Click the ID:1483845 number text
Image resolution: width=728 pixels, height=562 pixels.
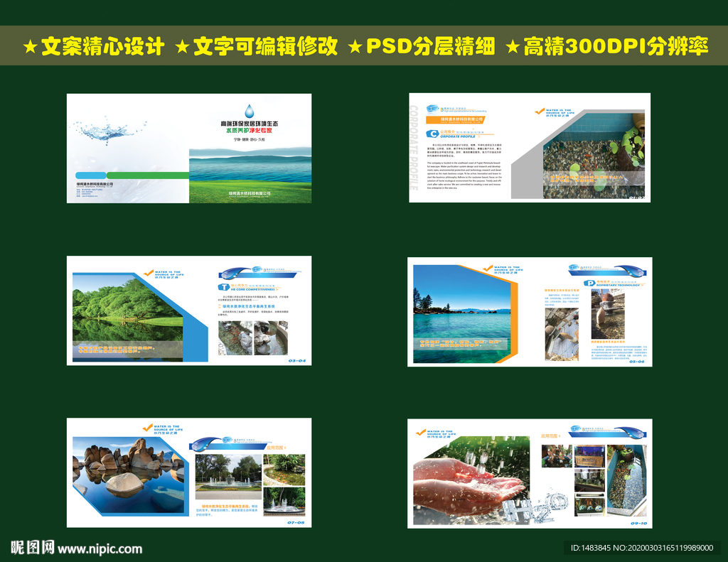(x=591, y=548)
